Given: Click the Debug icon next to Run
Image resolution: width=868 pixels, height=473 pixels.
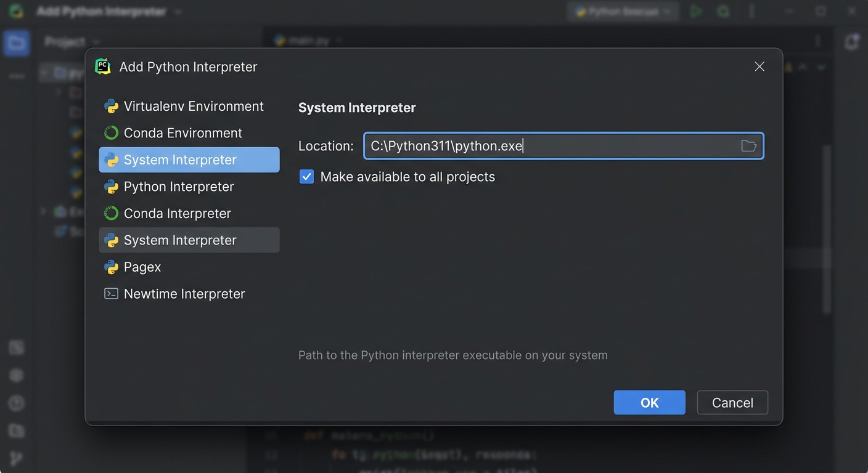Looking at the screenshot, I should pos(723,11).
